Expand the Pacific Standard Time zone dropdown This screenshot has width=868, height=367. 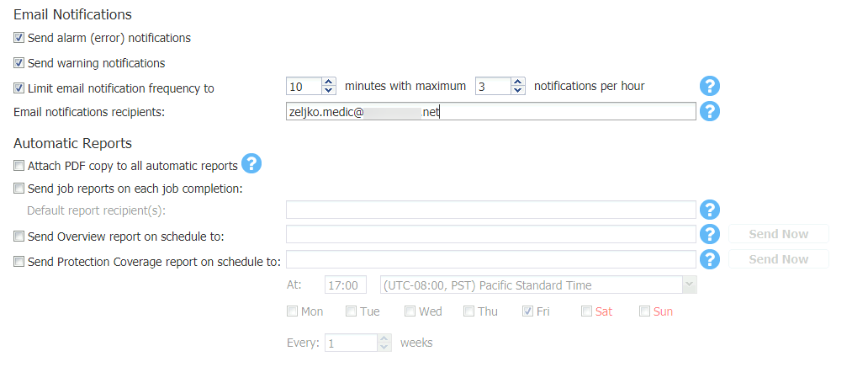[x=689, y=285]
